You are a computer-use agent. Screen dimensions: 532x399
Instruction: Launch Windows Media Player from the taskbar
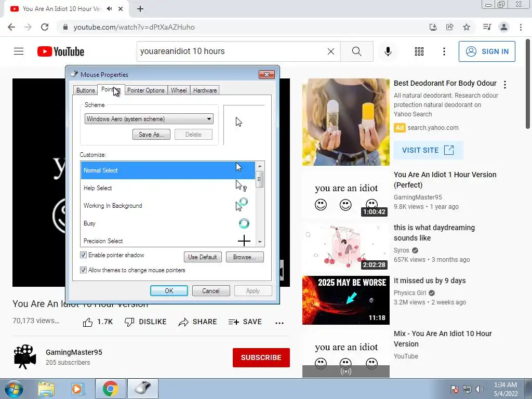tap(77, 389)
